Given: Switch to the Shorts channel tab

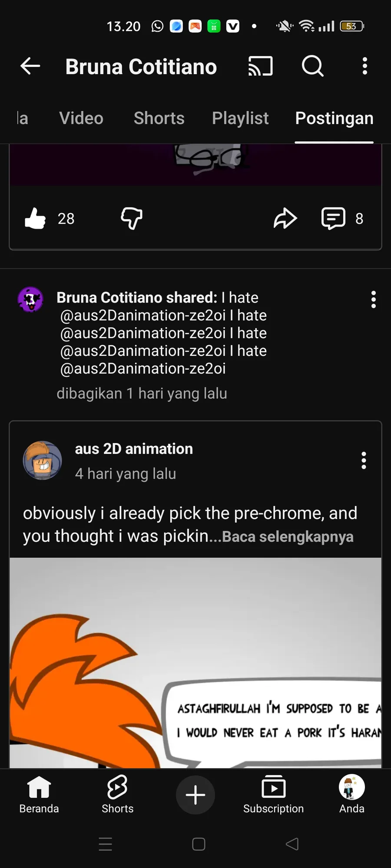Looking at the screenshot, I should 159,118.
